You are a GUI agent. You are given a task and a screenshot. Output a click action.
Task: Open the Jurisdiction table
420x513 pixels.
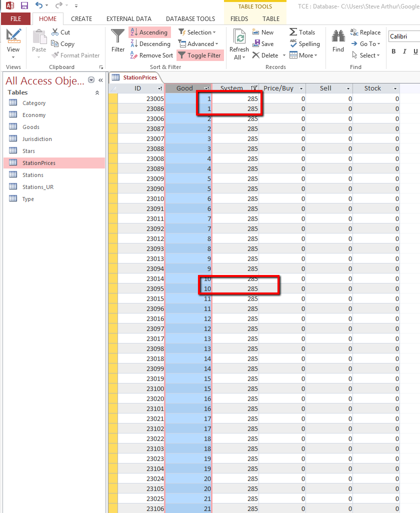(x=54, y=138)
